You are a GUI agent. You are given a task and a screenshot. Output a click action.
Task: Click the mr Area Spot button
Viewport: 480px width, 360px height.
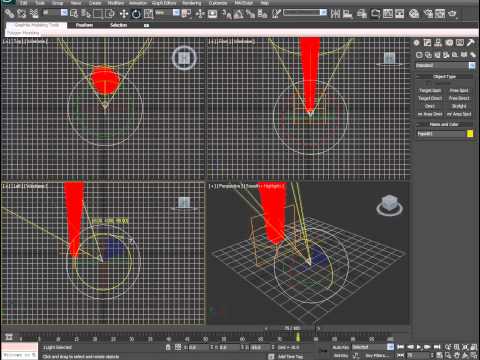459,114
